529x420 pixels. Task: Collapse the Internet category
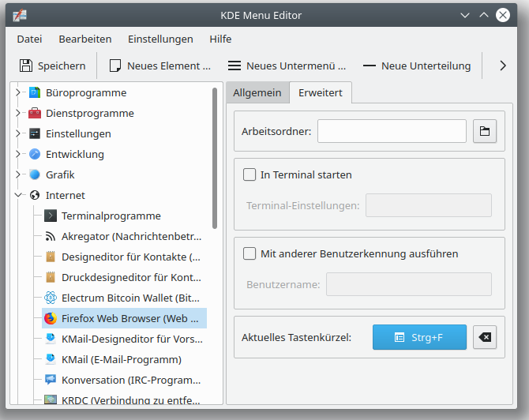click(18, 195)
